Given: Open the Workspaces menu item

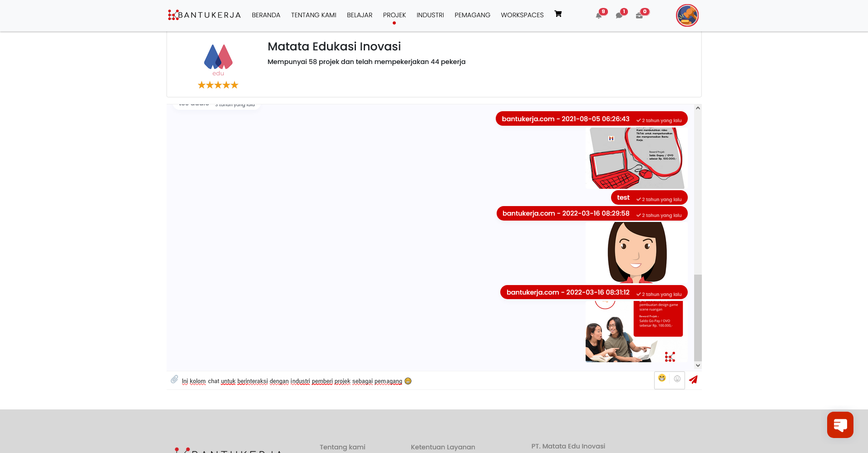Looking at the screenshot, I should coord(522,15).
